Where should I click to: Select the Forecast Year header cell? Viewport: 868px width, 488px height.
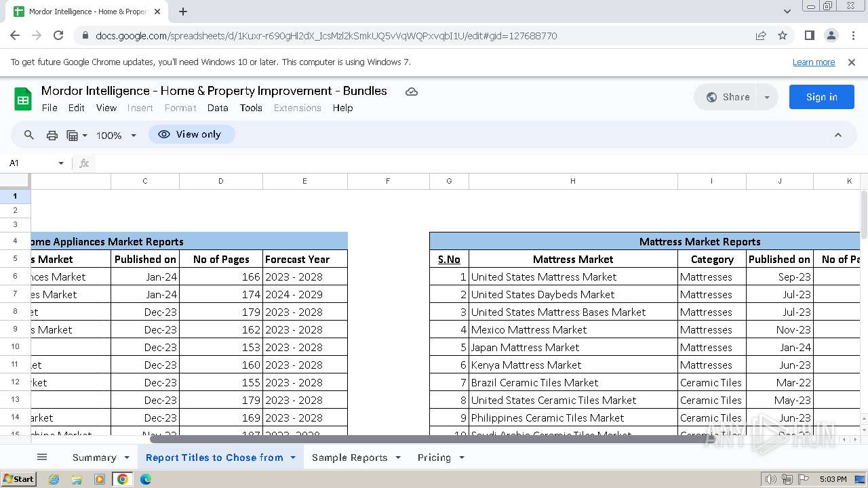click(305, 259)
